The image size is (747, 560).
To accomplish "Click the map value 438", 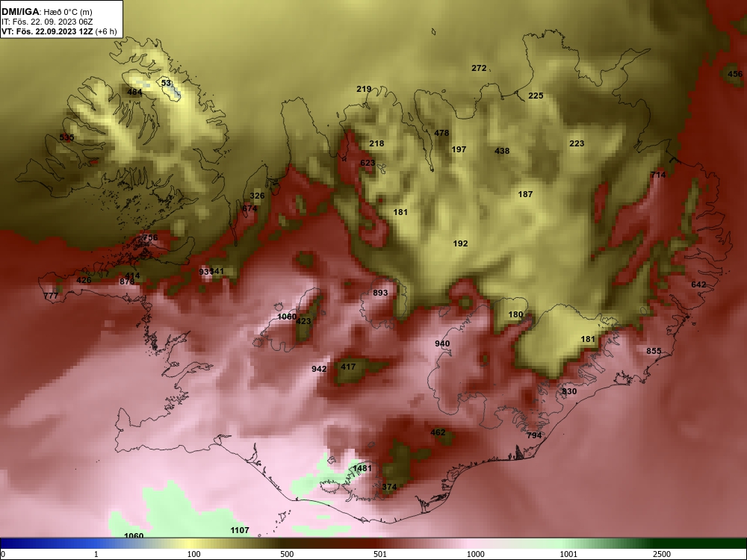I will (x=502, y=151).
